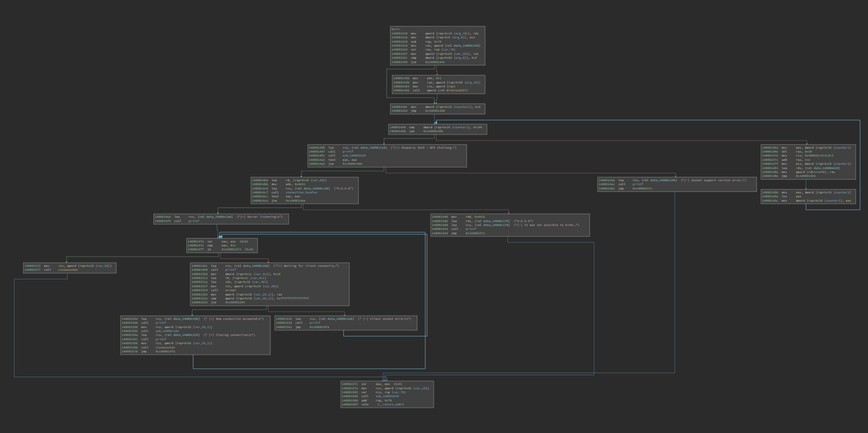Click the main function label
The image size is (868, 433).
tap(396, 29)
